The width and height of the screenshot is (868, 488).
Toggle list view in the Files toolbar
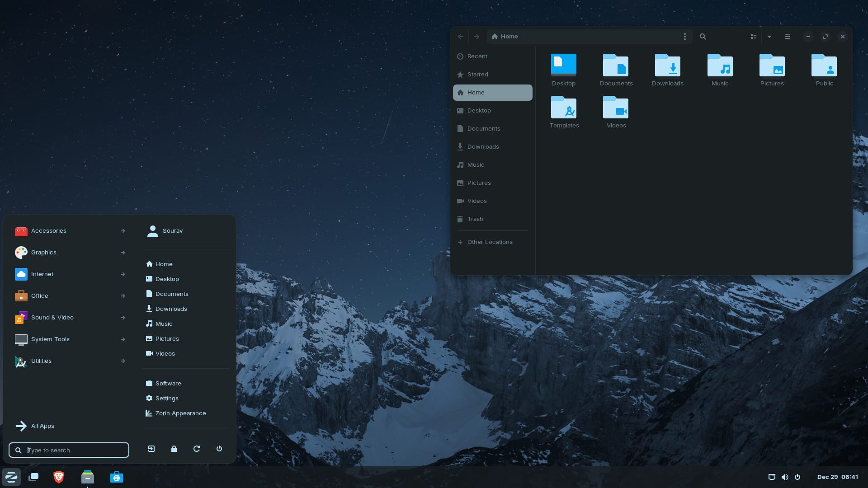click(x=753, y=37)
